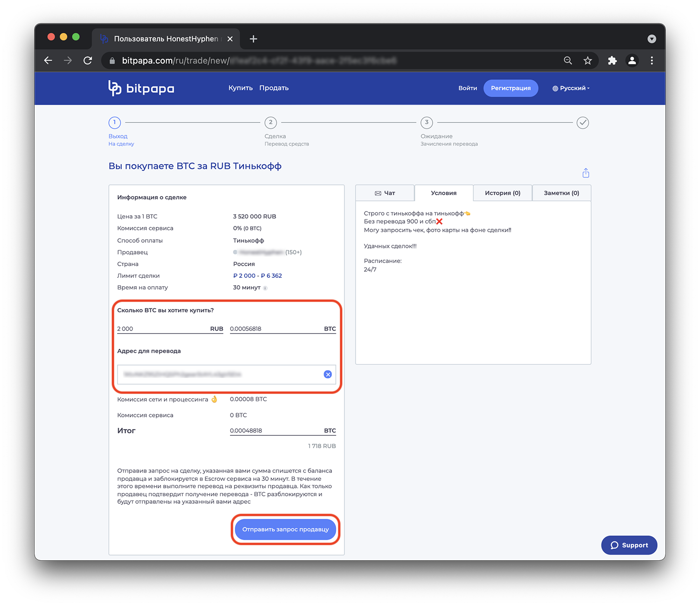Click the 0.00008 BTC network fee value
The image size is (700, 606).
pos(248,399)
